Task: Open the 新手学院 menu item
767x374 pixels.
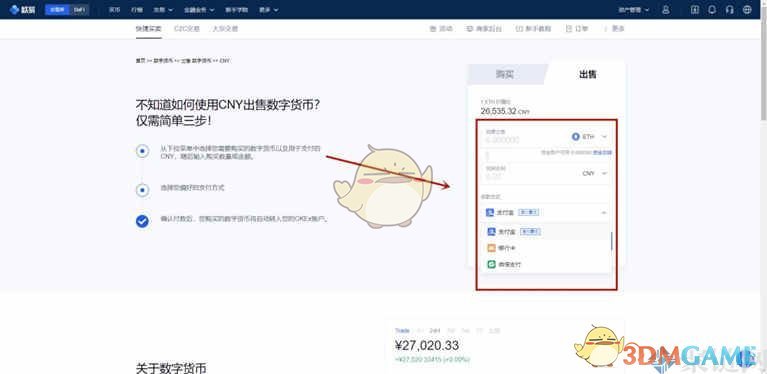Action: pyautogui.click(x=236, y=9)
